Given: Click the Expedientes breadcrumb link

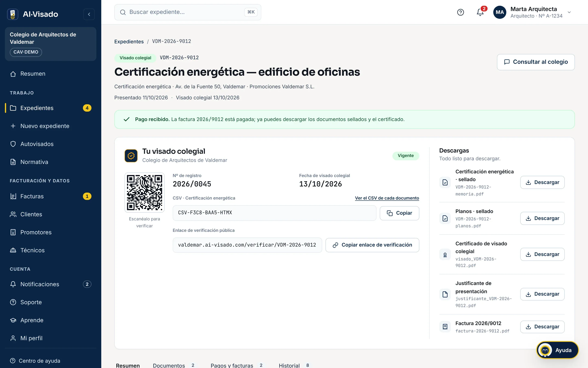Looking at the screenshot, I should pos(129,42).
